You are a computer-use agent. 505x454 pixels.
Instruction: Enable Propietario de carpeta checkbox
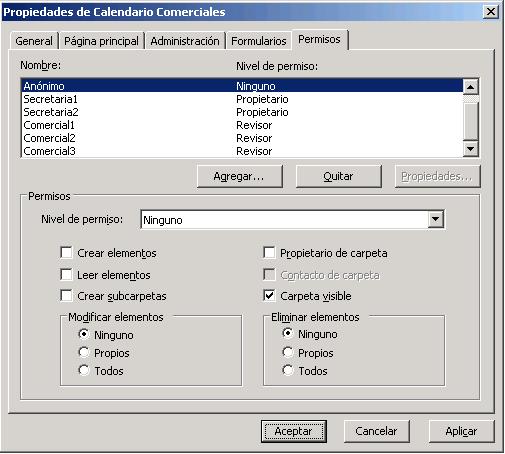269,253
